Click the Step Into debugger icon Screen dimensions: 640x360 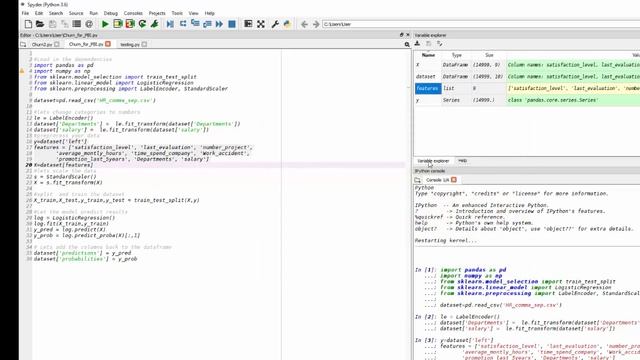(x=195, y=24)
